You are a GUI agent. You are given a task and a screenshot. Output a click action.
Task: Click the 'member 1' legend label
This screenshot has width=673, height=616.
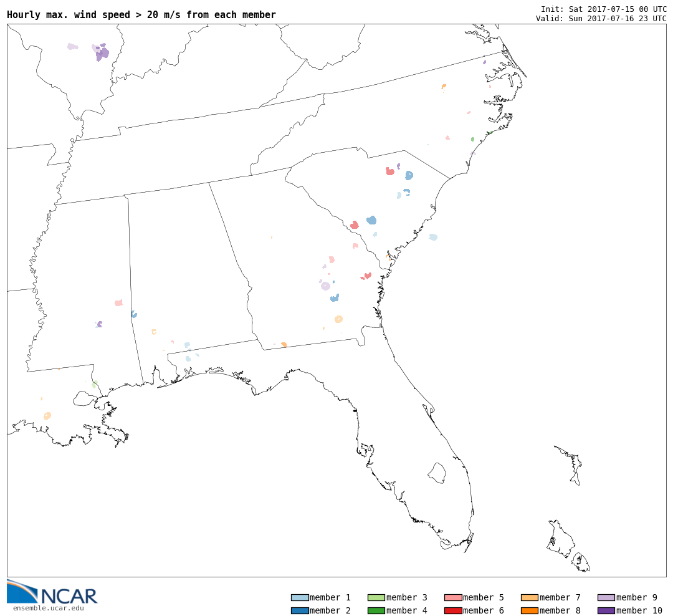[x=330, y=597]
